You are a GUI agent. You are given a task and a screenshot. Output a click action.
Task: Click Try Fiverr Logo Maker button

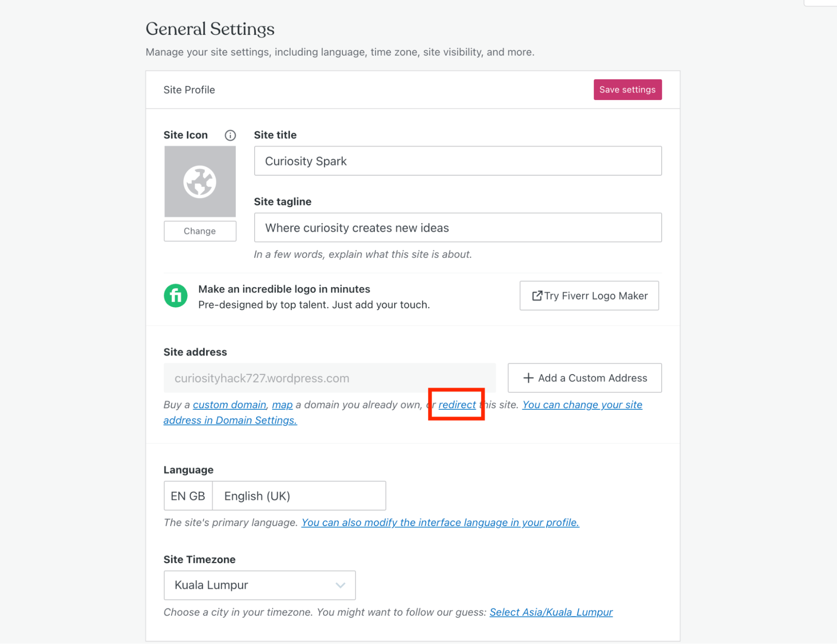coord(589,296)
